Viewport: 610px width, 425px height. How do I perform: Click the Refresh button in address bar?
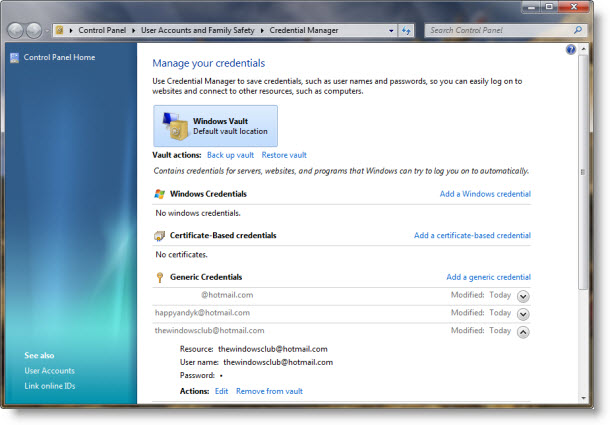[x=406, y=30]
